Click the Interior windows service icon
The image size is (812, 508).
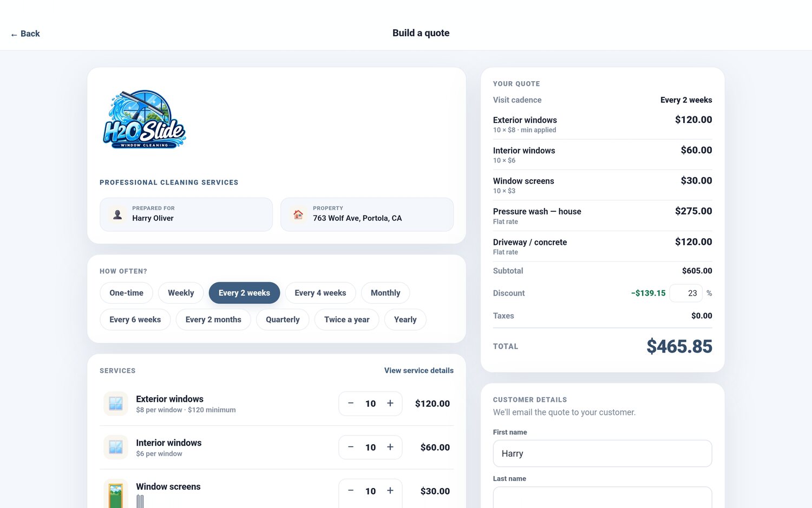click(116, 447)
